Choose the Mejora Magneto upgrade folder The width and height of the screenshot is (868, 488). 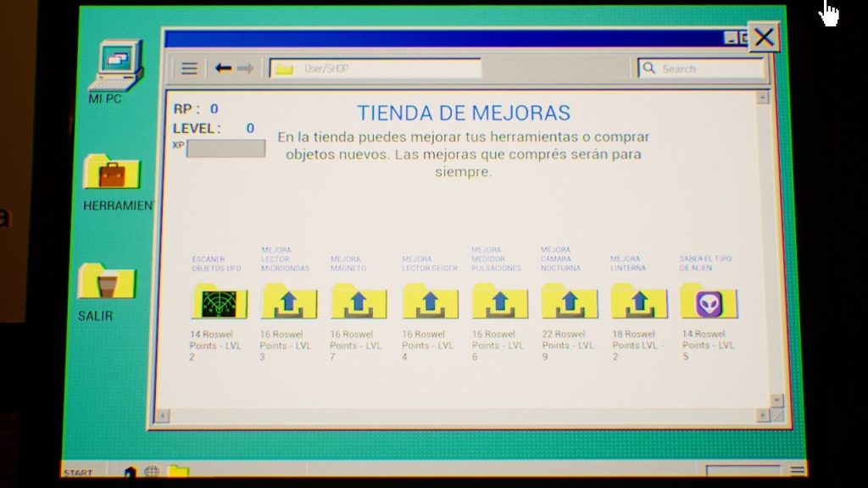click(359, 302)
